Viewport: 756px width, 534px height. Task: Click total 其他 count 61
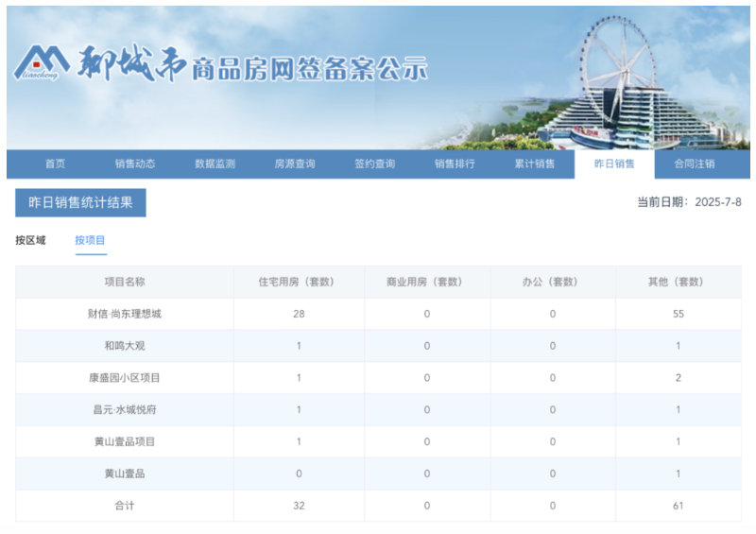tap(679, 506)
